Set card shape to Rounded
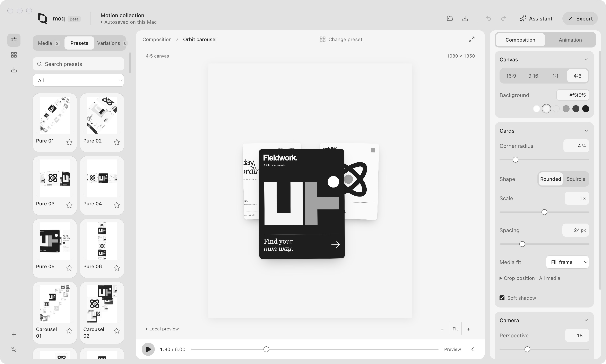This screenshot has height=364, width=606. coord(551,179)
